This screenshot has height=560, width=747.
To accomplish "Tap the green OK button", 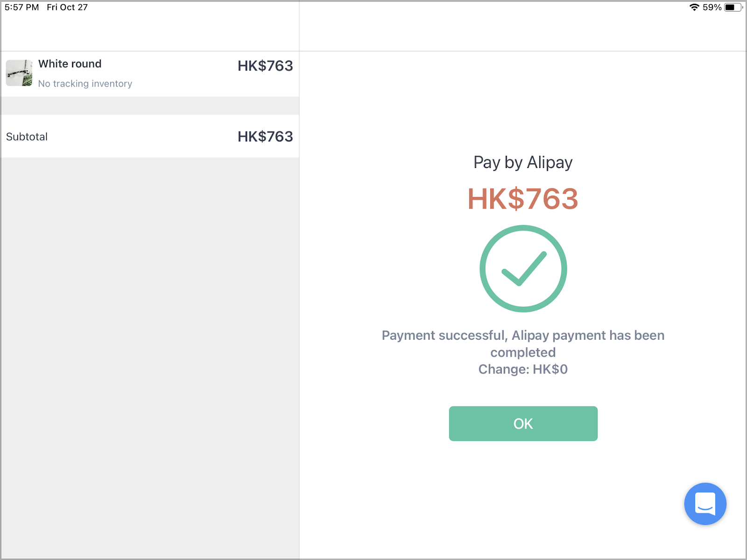I will point(523,423).
